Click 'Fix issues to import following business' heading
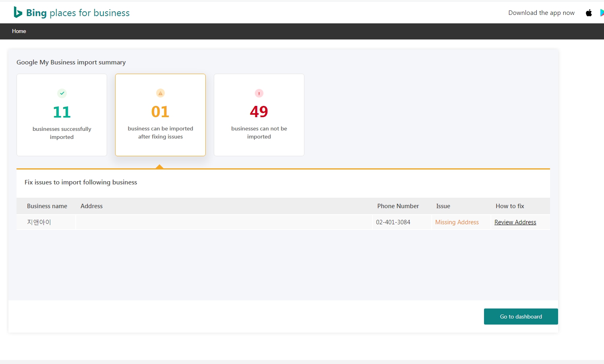Viewport: 604px width, 364px height. (81, 182)
